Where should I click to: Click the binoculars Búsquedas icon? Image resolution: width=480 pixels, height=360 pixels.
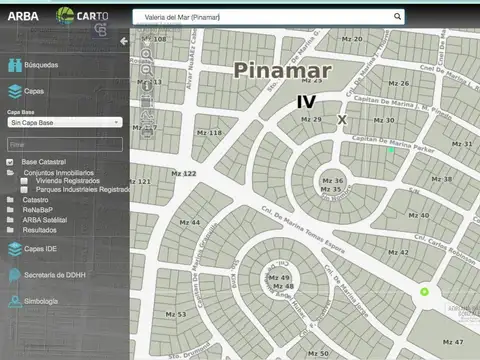tap(15, 65)
